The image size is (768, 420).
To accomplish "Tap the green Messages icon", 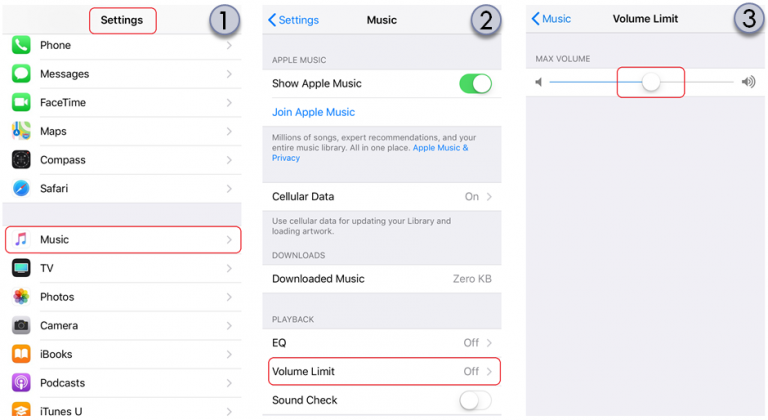I will coord(21,74).
